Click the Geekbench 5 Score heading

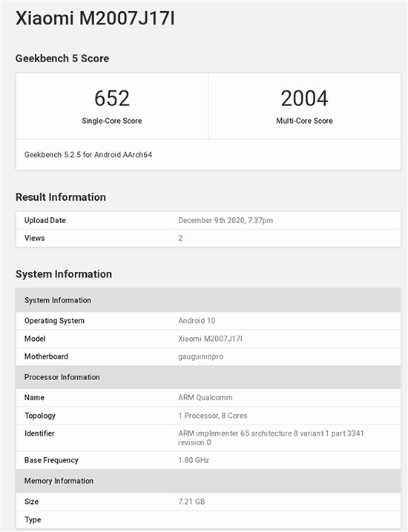pos(62,59)
